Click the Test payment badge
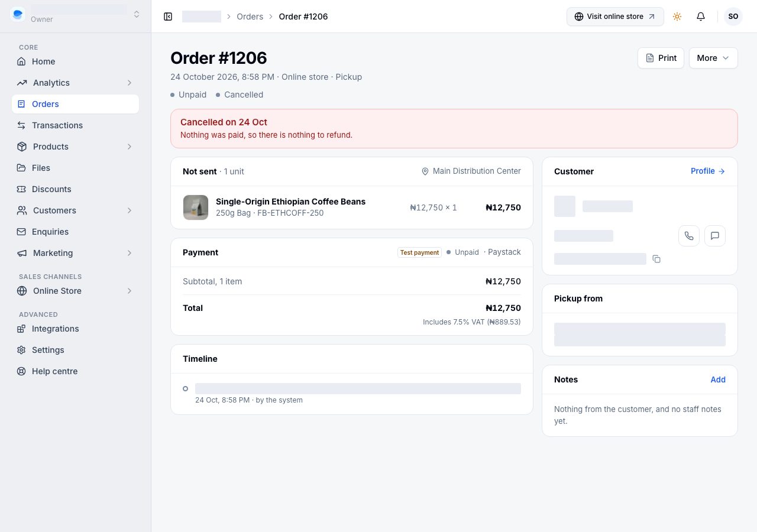This screenshot has height=532, width=757. (x=419, y=252)
